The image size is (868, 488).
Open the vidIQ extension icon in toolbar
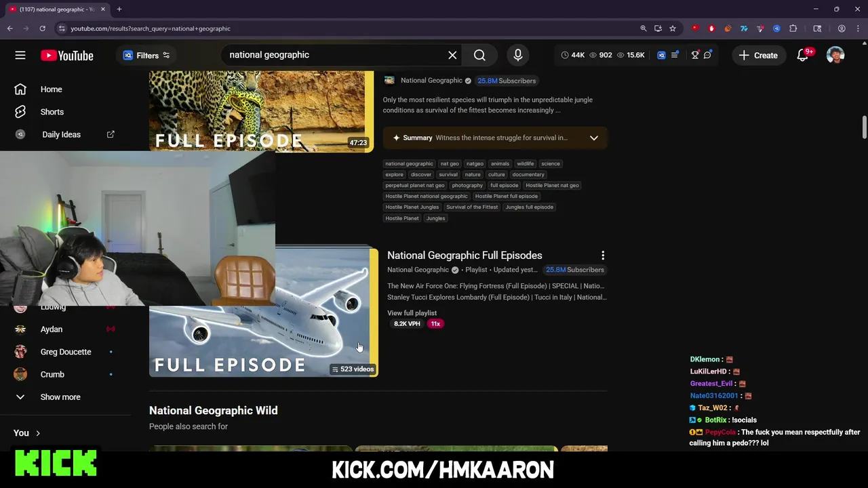[776, 28]
